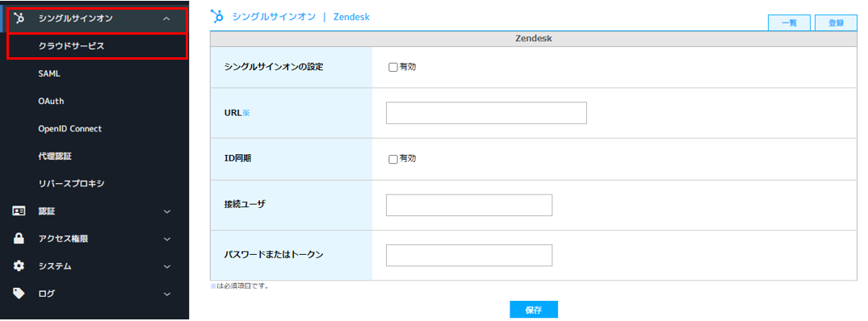The height and width of the screenshot is (321, 868).
Task: Click the アクセス権限 lock icon
Action: [19, 239]
